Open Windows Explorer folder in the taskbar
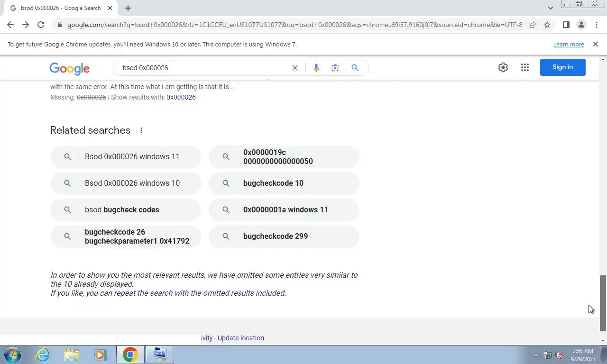Viewport: 607px width, 364px height. pos(72,355)
